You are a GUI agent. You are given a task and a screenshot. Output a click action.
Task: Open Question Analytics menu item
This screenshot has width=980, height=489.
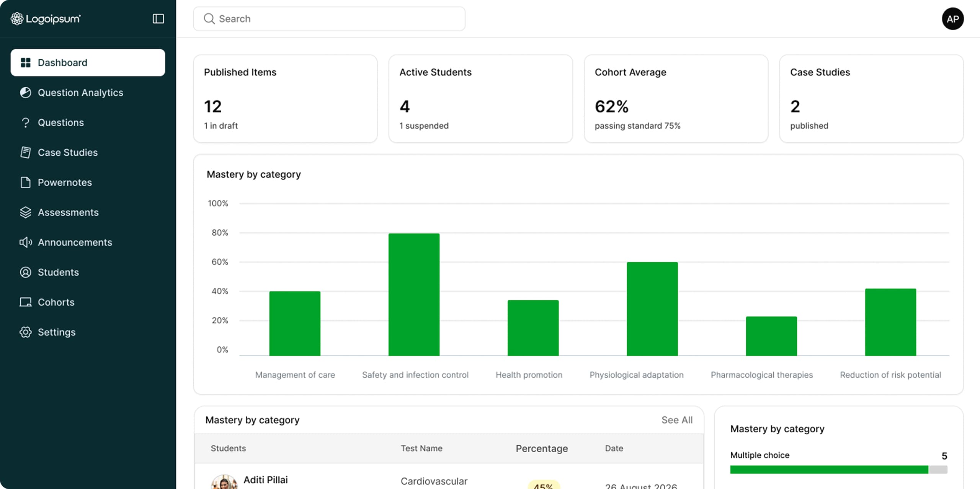[x=88, y=93]
